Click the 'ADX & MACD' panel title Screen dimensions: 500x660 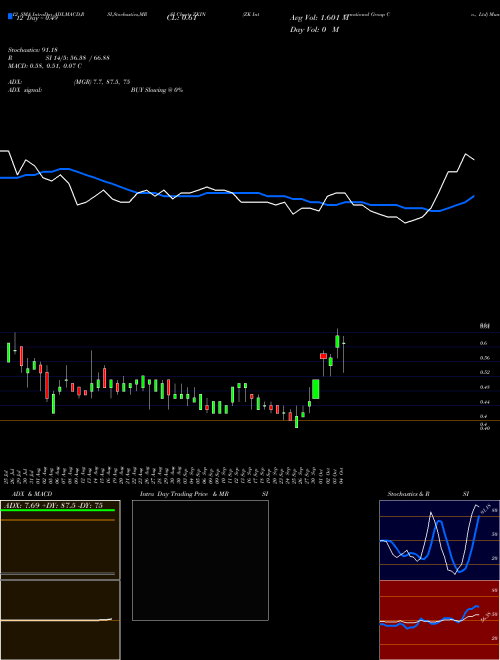coord(32,494)
